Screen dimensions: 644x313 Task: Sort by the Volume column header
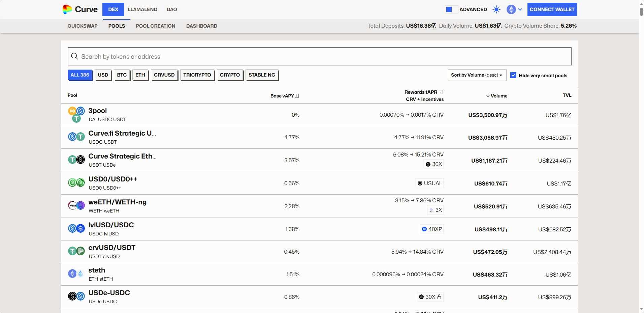[497, 96]
